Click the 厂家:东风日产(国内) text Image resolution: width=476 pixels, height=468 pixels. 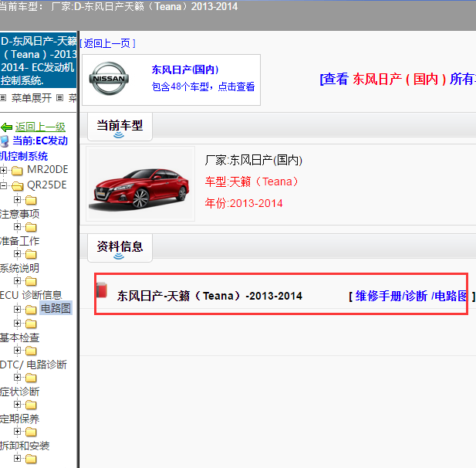coord(254,160)
